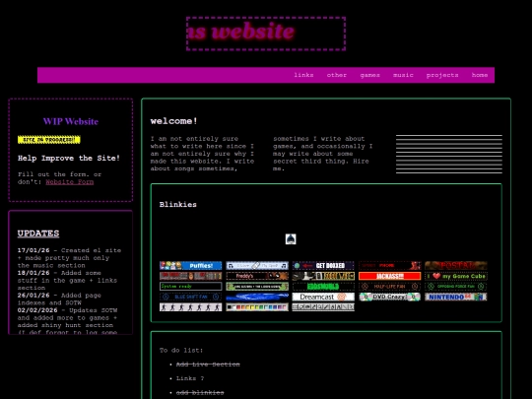Click the small hooded figure image
532x399 pixels.
(x=291, y=239)
